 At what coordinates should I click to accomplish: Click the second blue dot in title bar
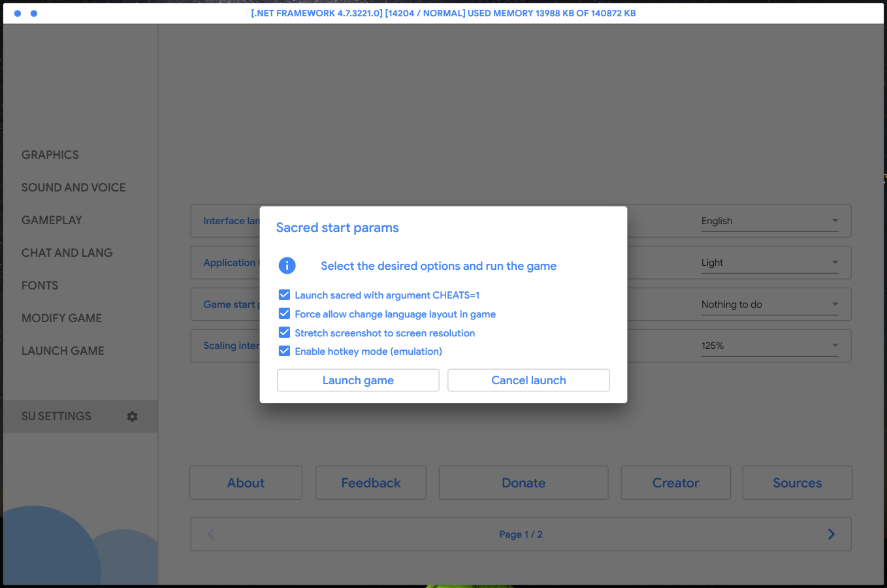tap(34, 13)
